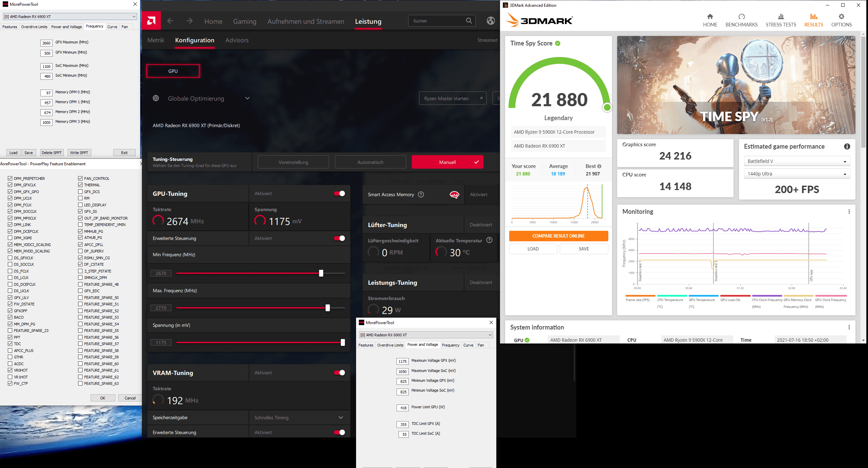Screen dimensions: 868x468
Task: Open the 1440p Ultra resolution dropdown
Action: click(x=797, y=174)
